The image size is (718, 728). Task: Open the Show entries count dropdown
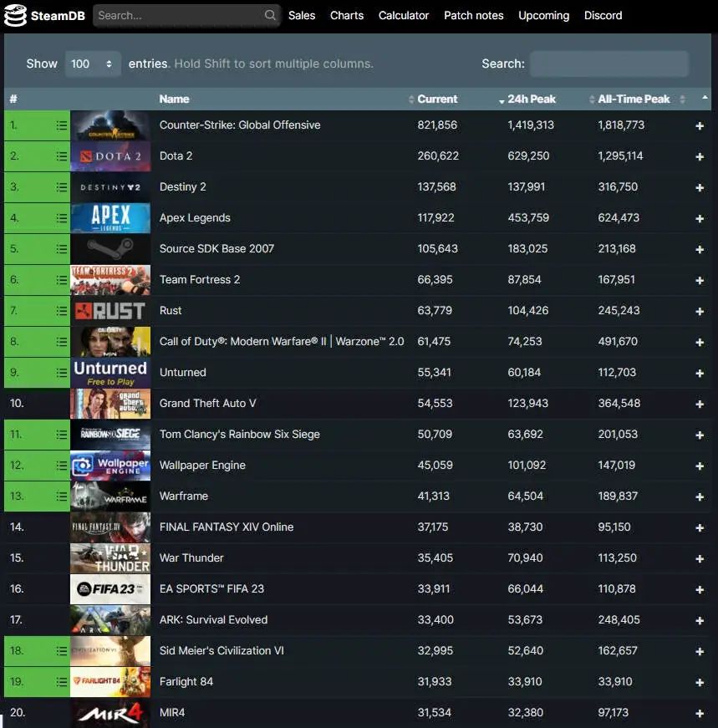point(93,64)
